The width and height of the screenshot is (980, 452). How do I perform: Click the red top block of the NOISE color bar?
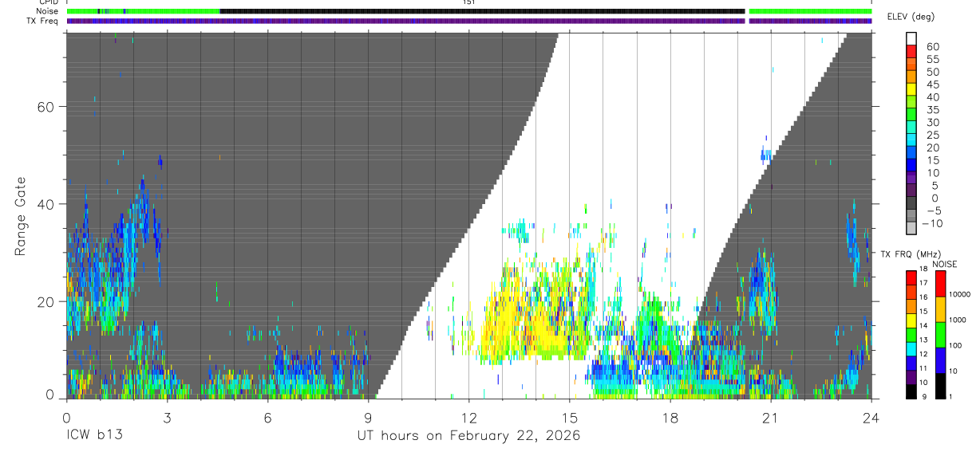941,284
